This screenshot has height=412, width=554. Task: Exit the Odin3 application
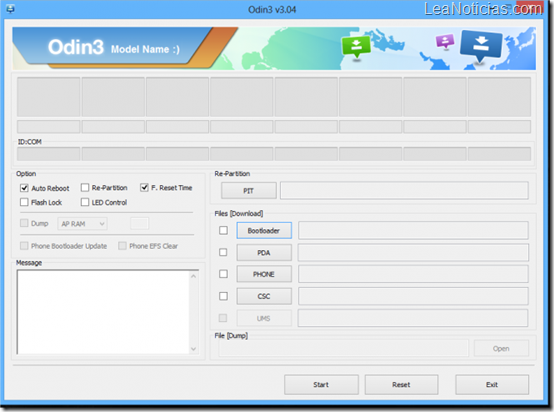point(492,384)
